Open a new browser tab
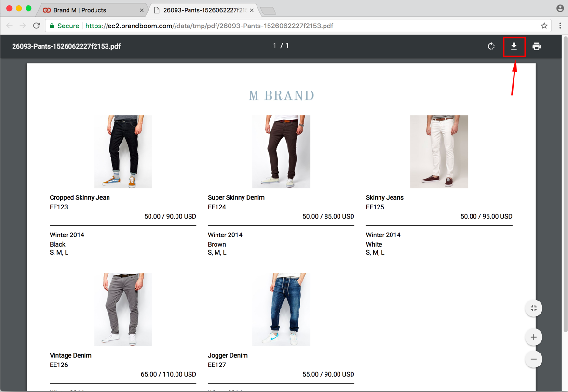The height and width of the screenshot is (392, 568). 268,11
